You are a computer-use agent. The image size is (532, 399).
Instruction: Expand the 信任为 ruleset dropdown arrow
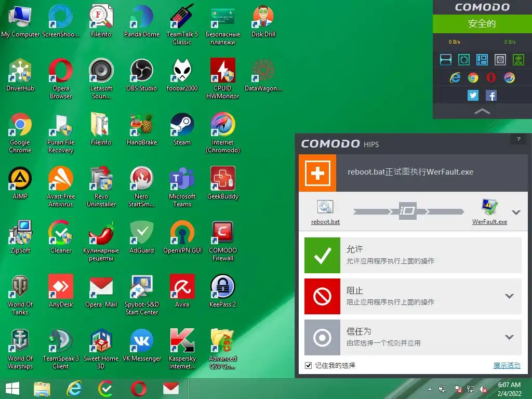pos(509,337)
